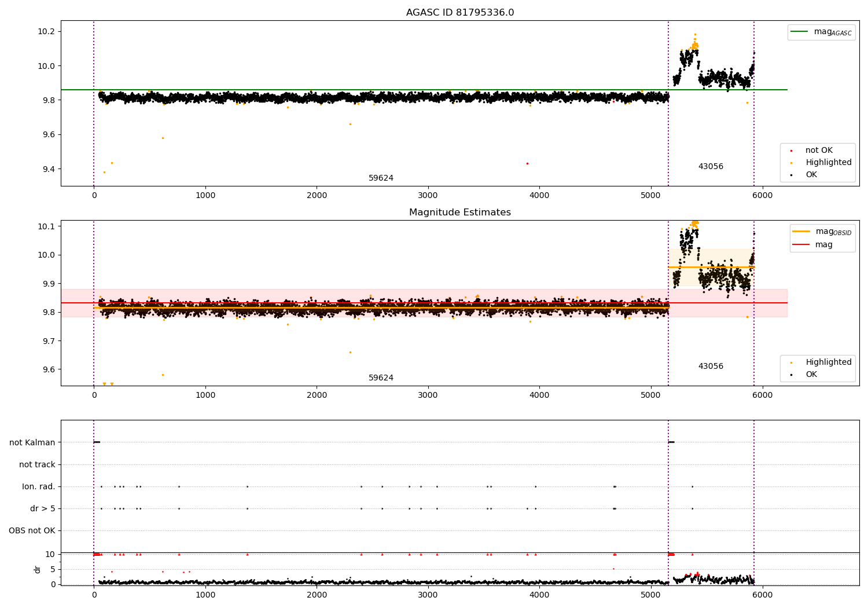Click the title "AGASC ID 81795336.0"
Screen dimensions: 868x608
pos(459,13)
